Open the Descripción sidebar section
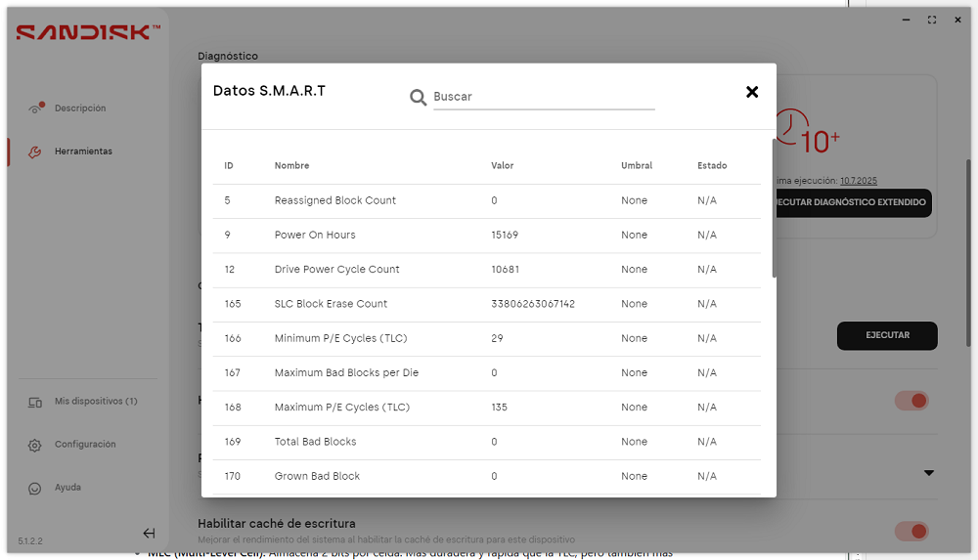 (80, 108)
